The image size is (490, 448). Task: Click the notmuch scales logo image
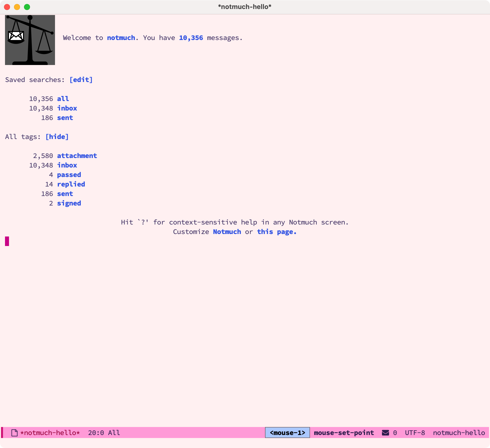pyautogui.click(x=30, y=40)
